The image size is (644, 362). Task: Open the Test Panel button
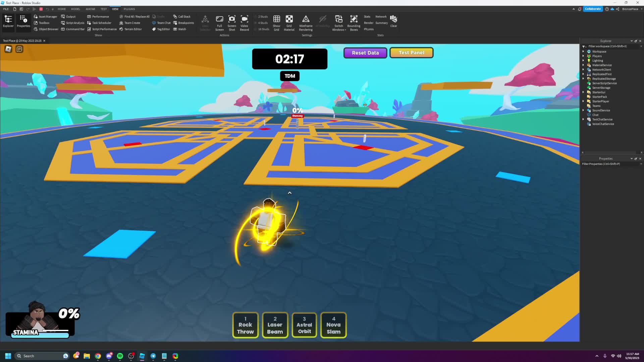coord(411,53)
